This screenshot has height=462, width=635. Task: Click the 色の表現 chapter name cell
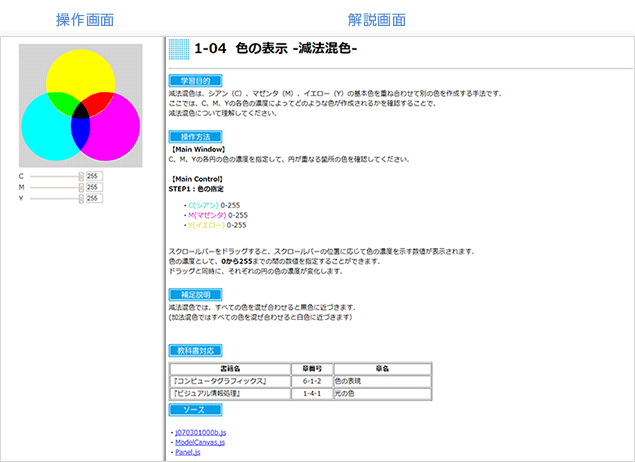[x=383, y=381]
